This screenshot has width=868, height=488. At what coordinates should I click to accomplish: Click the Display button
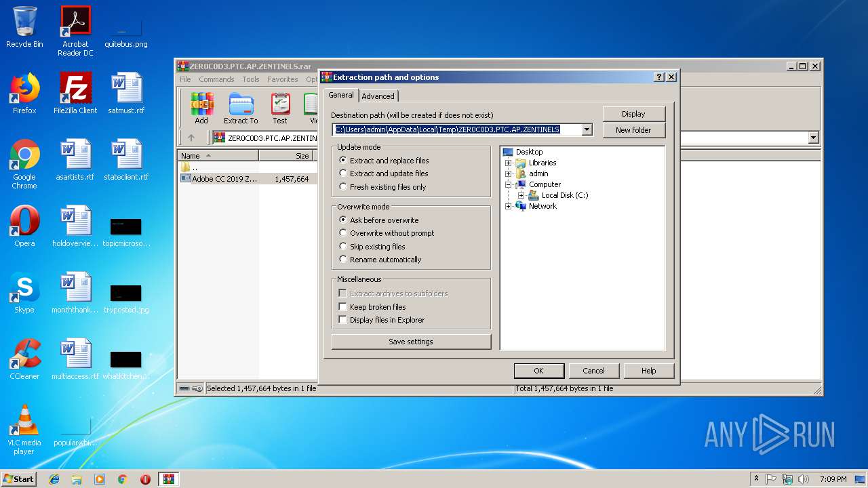(633, 114)
